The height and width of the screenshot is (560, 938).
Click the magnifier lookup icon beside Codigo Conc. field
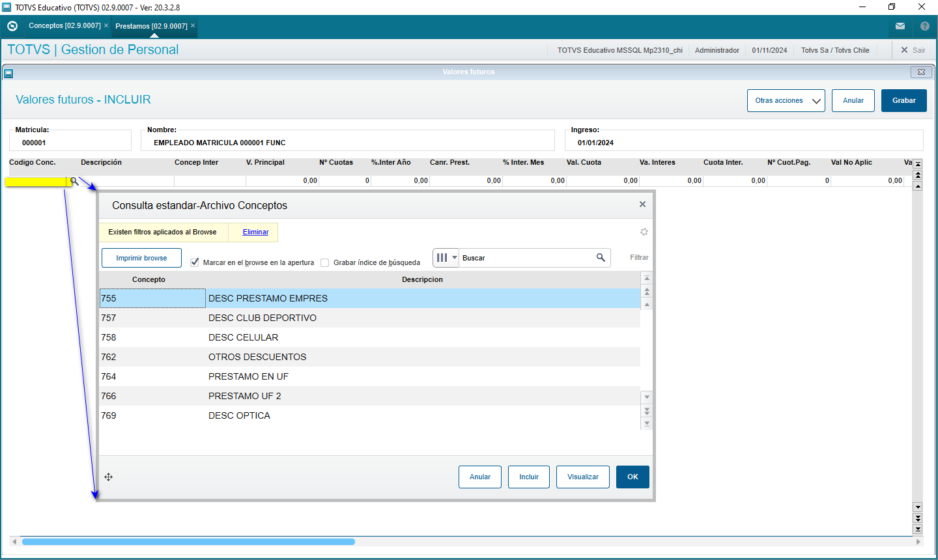coord(74,181)
